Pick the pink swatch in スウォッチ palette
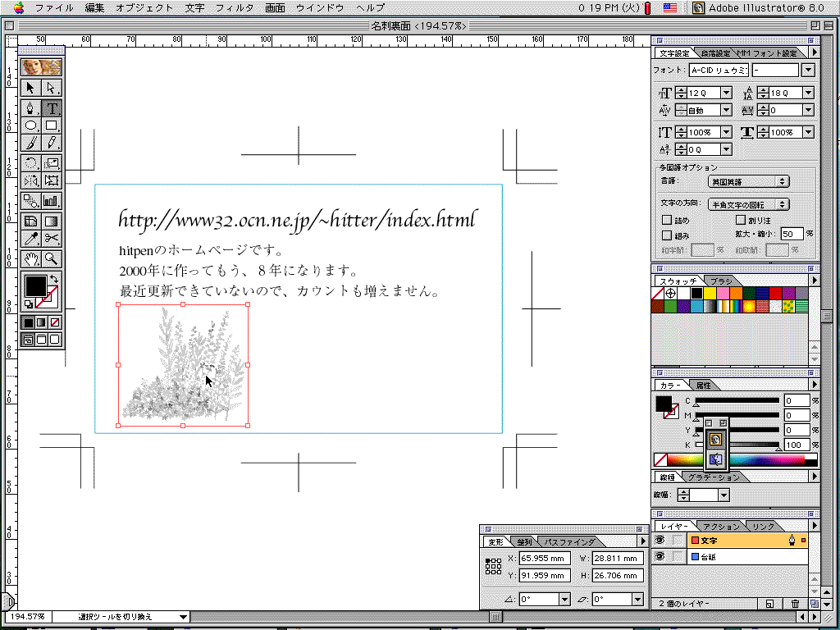The width and height of the screenshot is (840, 630). coord(722,293)
